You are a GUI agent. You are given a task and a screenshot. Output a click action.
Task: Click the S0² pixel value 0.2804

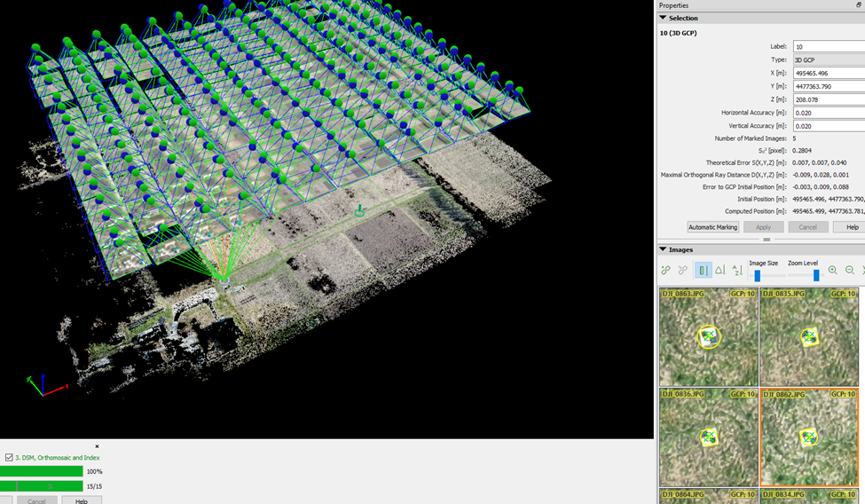[x=801, y=150]
